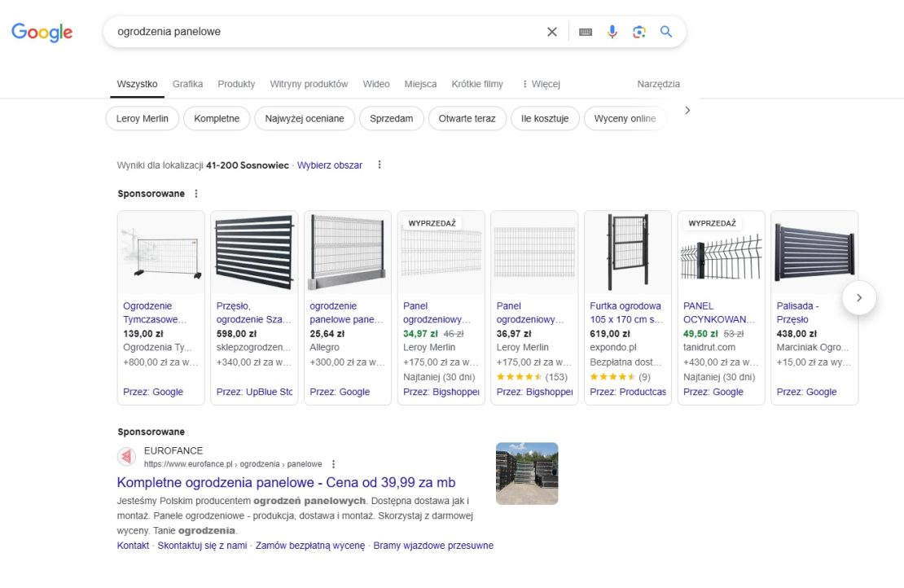Open the Produkty tab

[x=236, y=84]
